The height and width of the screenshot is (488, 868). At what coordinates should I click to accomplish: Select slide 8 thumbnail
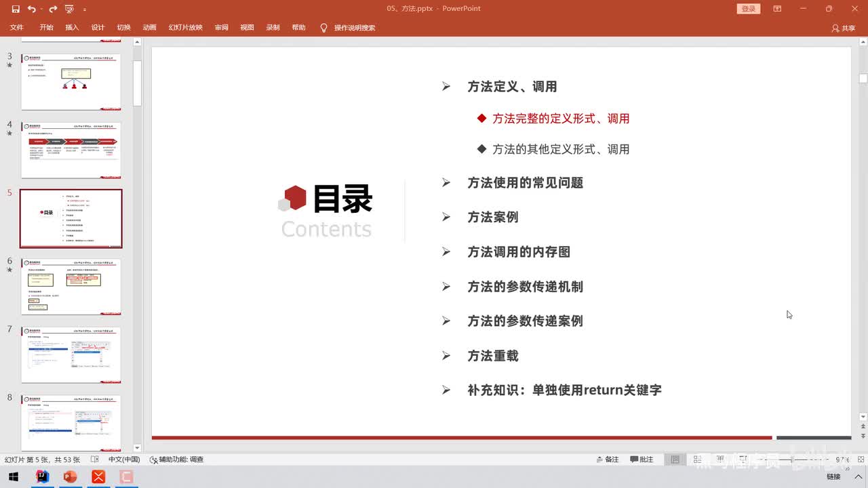pyautogui.click(x=71, y=424)
